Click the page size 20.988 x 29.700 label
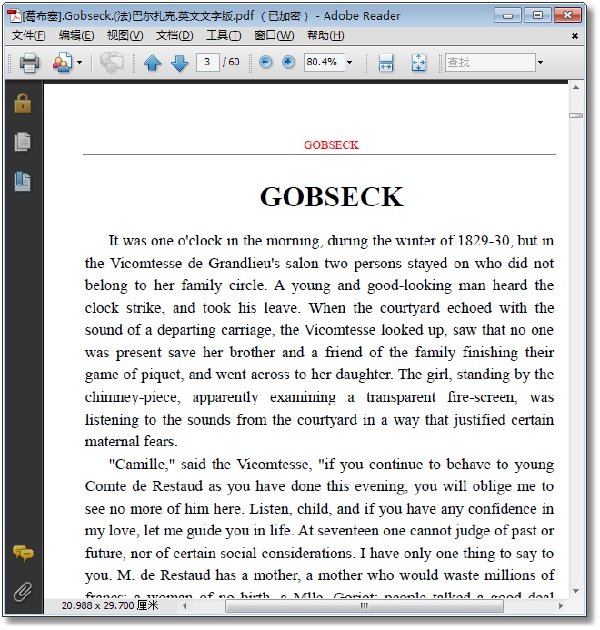Image resolution: width=600 pixels, height=630 pixels. 110,605
